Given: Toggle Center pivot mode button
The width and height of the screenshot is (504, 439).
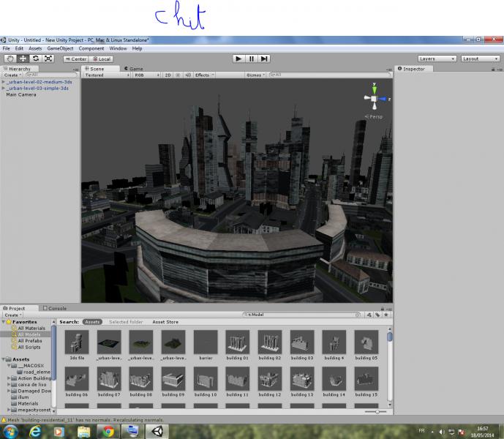Looking at the screenshot, I should pos(76,59).
